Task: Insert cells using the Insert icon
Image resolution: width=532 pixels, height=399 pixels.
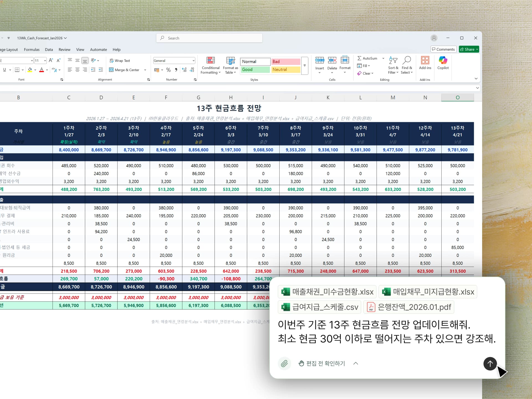Action: coord(319,63)
